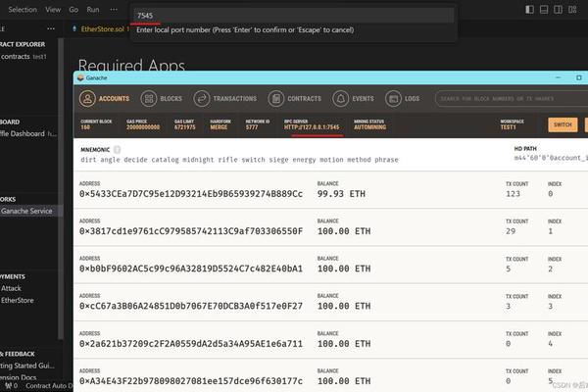Open the Extension Docs link
This screenshot has height=392, width=588.
19,377
